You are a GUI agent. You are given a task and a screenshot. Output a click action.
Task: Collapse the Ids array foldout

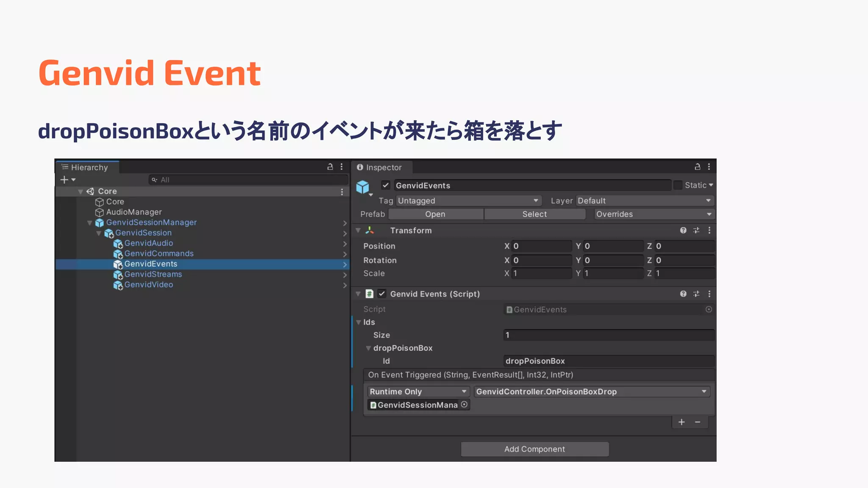(359, 322)
